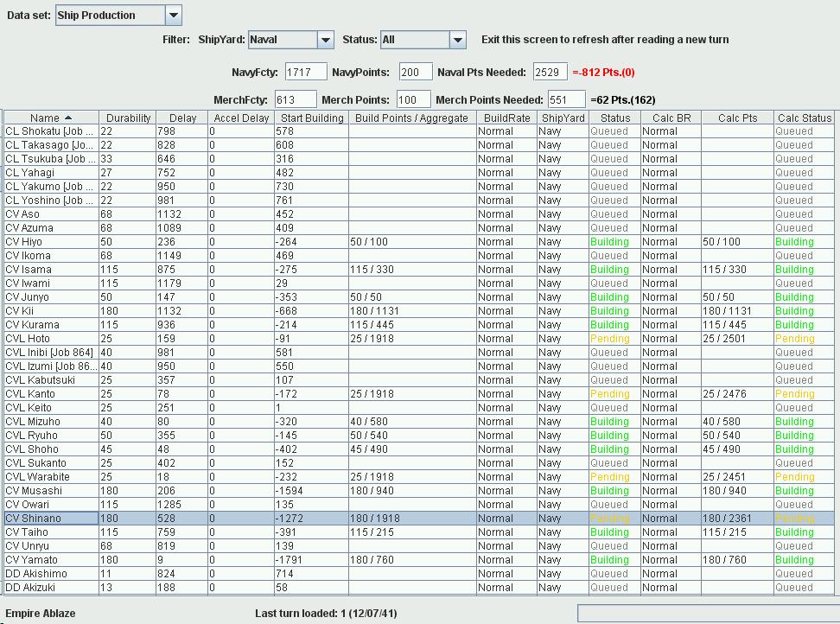Select the CVL Ryuho row name

[x=52, y=436]
